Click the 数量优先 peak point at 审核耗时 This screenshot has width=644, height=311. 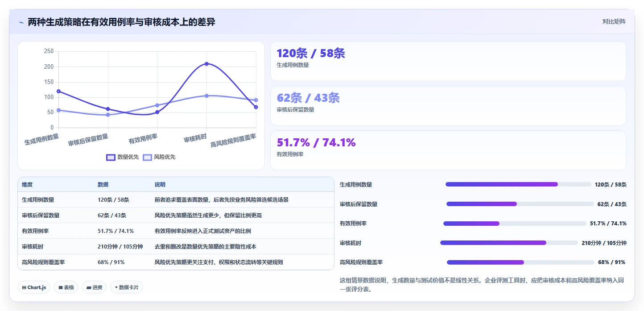click(x=206, y=64)
